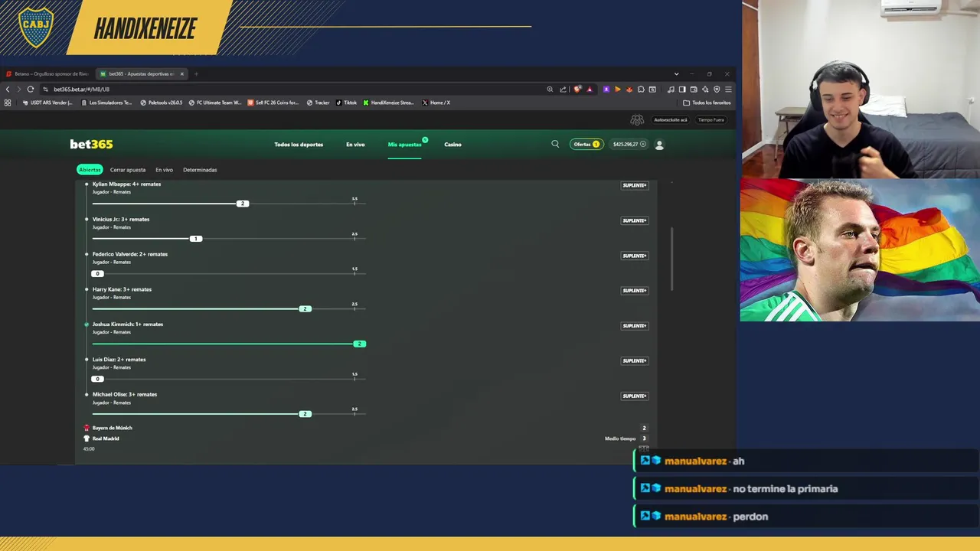
Task: Click the zoom magnifier in address bar
Action: 550,90
